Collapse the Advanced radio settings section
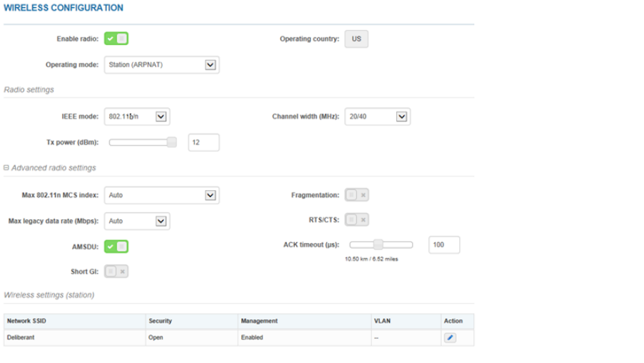 6,168
